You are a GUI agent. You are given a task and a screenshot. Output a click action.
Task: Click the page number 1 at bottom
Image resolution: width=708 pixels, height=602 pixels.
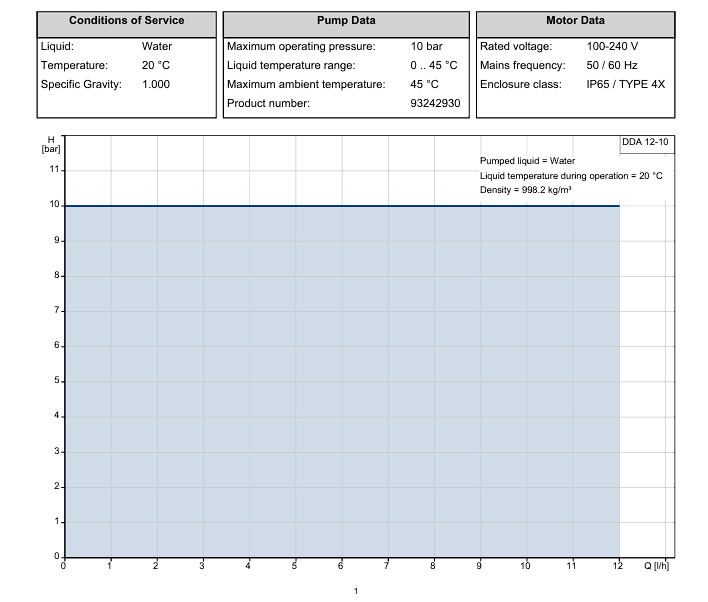tap(355, 591)
